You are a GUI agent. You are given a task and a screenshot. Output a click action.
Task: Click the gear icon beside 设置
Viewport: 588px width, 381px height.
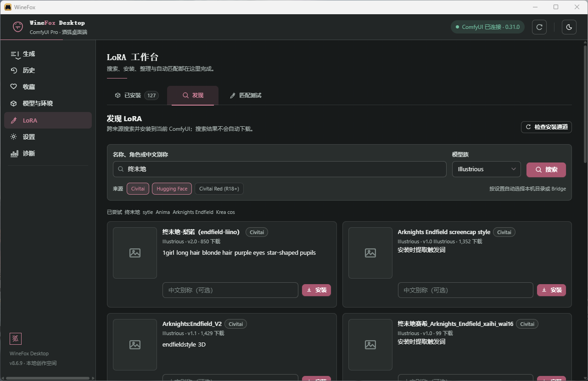point(14,137)
